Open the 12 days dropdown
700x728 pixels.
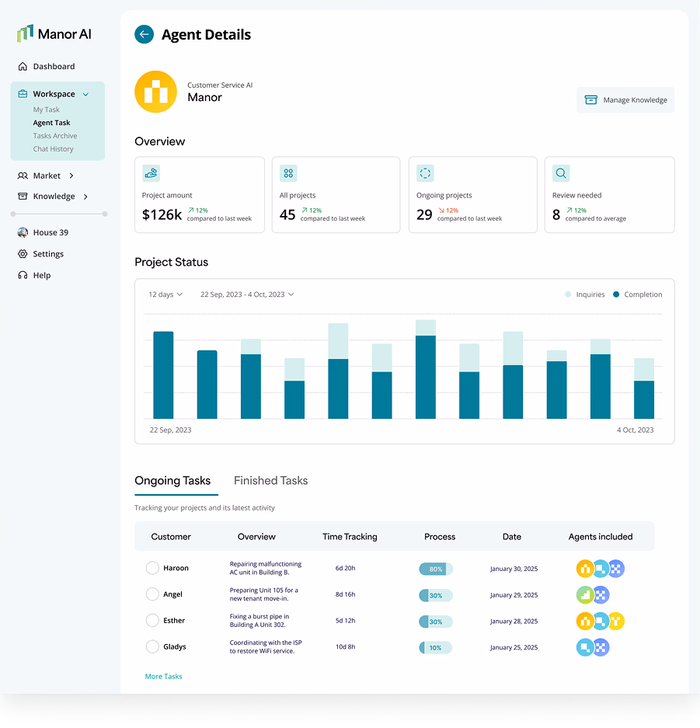coord(164,294)
